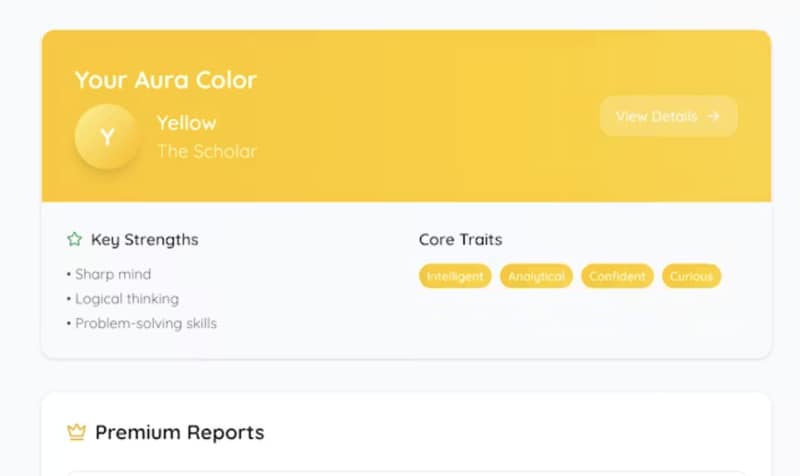This screenshot has height=476, width=800.
Task: Click the Yellow aura name text
Action: [x=187, y=123]
